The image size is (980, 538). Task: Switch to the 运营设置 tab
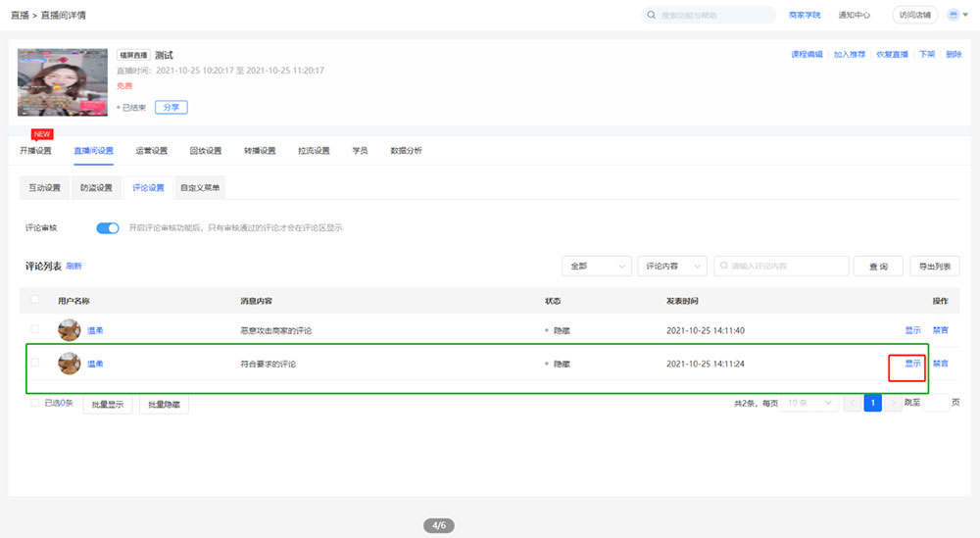pyautogui.click(x=151, y=151)
